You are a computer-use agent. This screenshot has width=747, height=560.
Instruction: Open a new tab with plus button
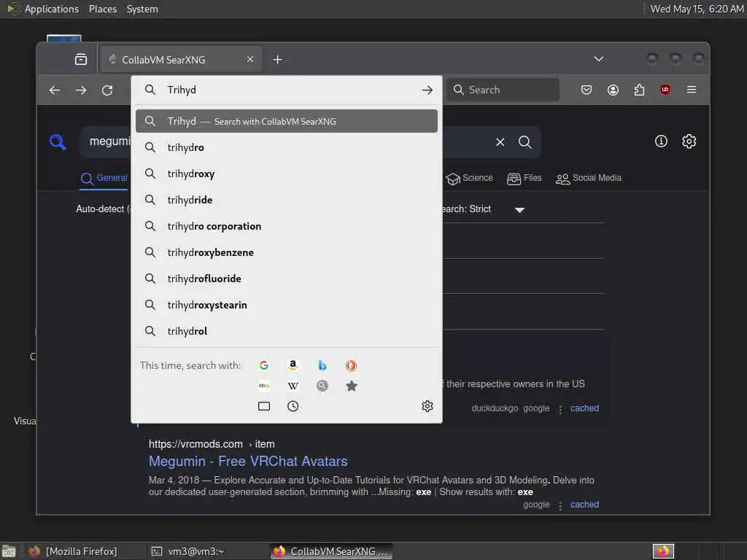[278, 60]
